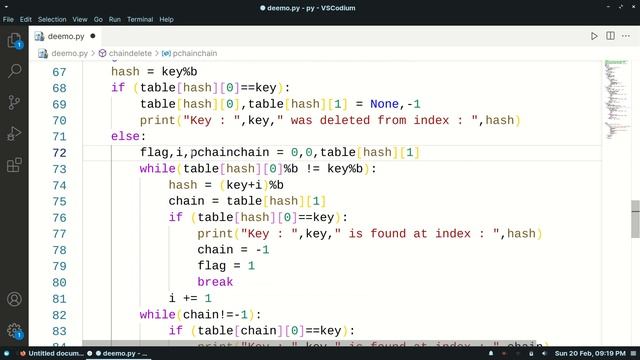Open the Accounts menu icon

[x=14, y=299]
